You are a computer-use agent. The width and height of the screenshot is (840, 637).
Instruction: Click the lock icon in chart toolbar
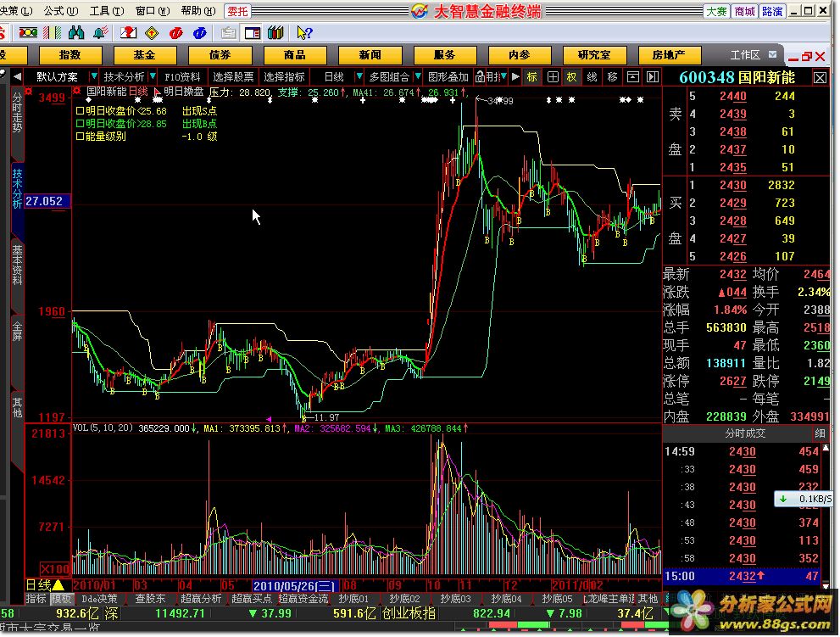click(x=480, y=77)
